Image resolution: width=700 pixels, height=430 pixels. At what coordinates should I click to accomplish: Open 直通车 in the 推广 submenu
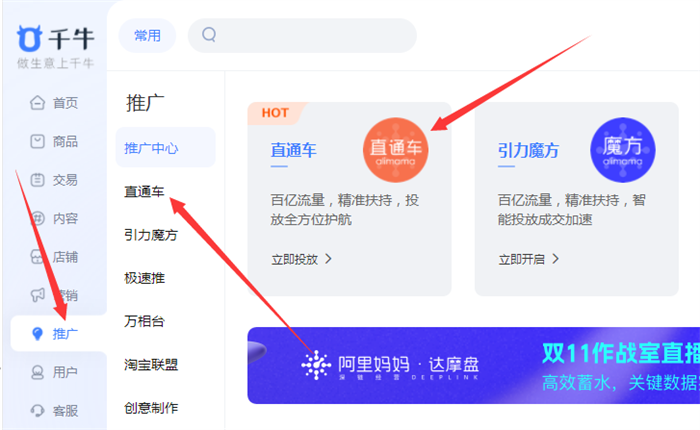pos(144,192)
